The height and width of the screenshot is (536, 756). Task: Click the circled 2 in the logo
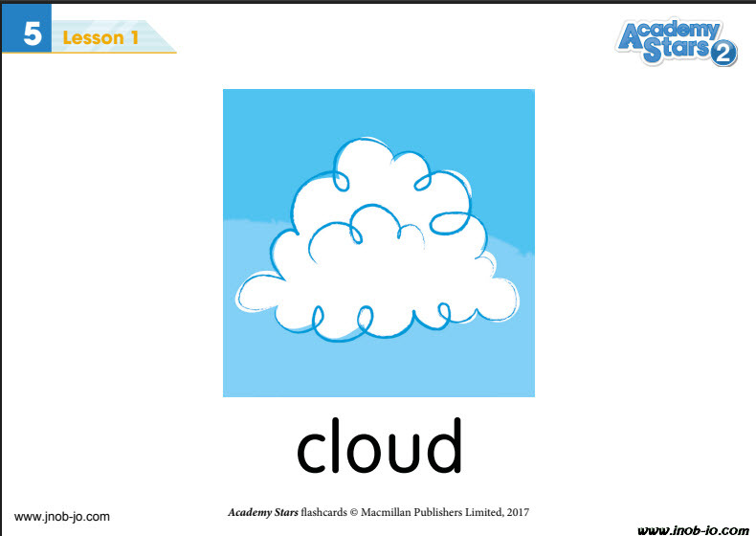click(723, 55)
